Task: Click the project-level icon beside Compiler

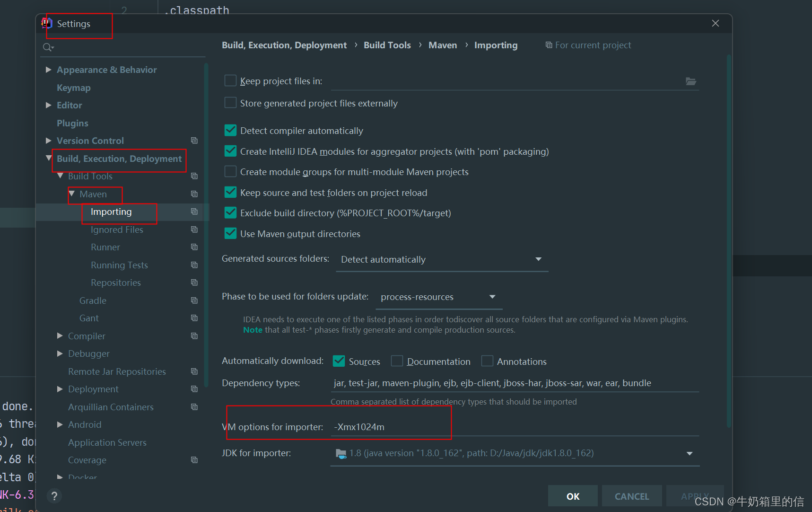Action: 194,336
